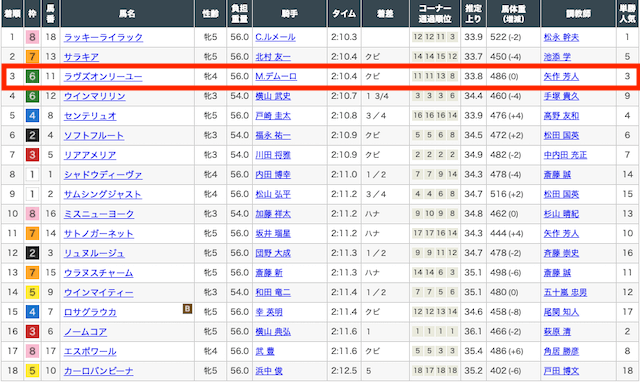Click the yellow frame 5 box for カーロバンビーナ
The image size is (640, 382).
32,371
